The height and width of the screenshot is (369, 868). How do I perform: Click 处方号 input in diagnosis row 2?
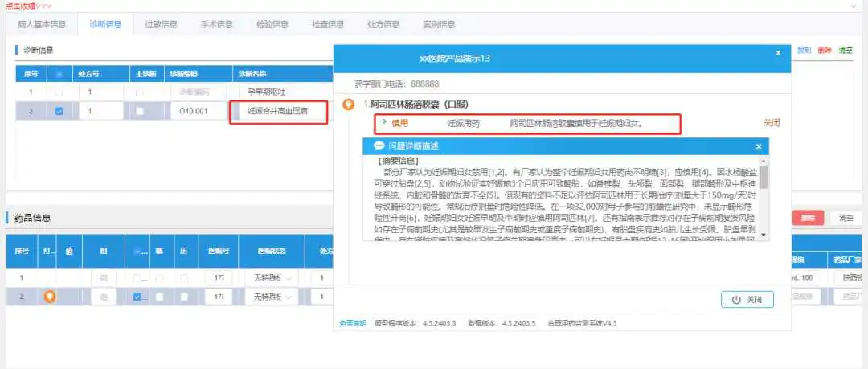[100, 111]
